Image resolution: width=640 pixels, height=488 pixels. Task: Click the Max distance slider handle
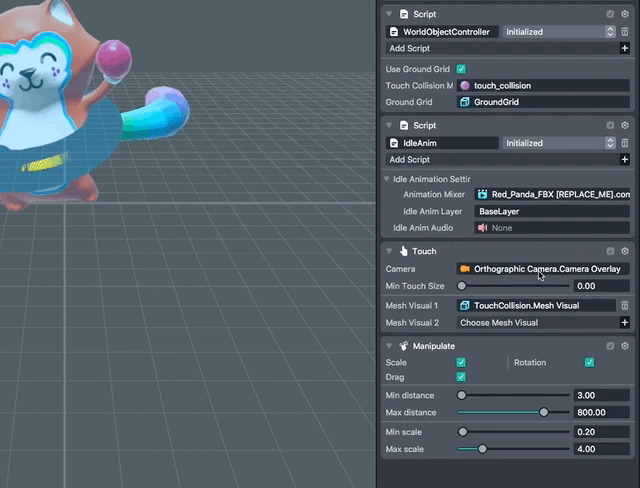coord(544,413)
